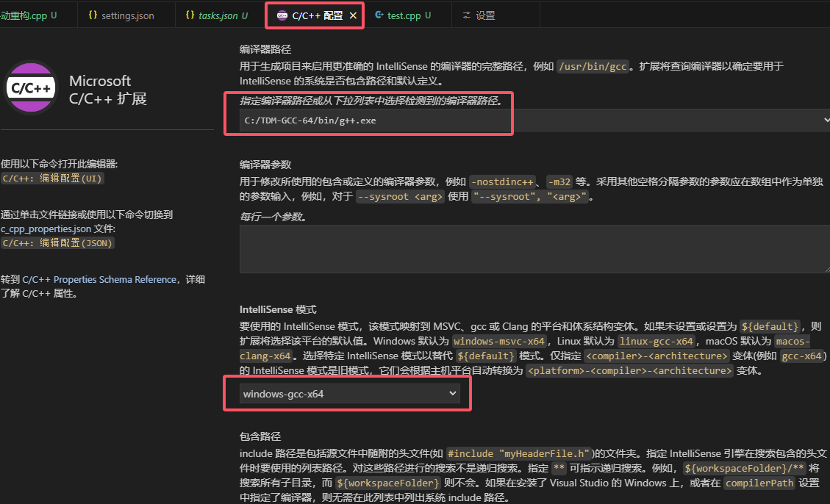Open the 设置 tab
Screen dimensions: 830x504
485,15
